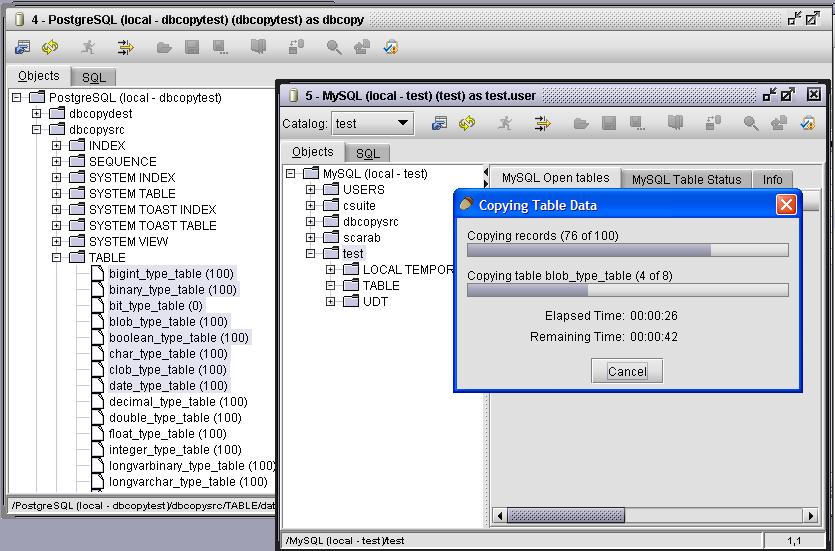Click yellow refresh icon in MySQL toolbar
The height and width of the screenshot is (551, 835).
466,123
